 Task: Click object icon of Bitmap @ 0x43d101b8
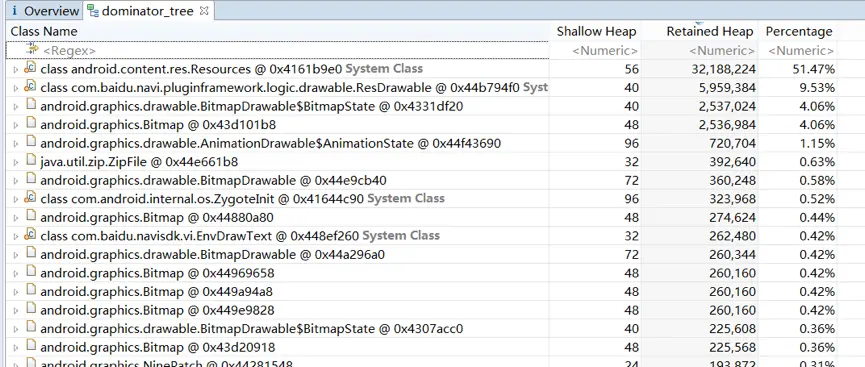[x=31, y=124]
